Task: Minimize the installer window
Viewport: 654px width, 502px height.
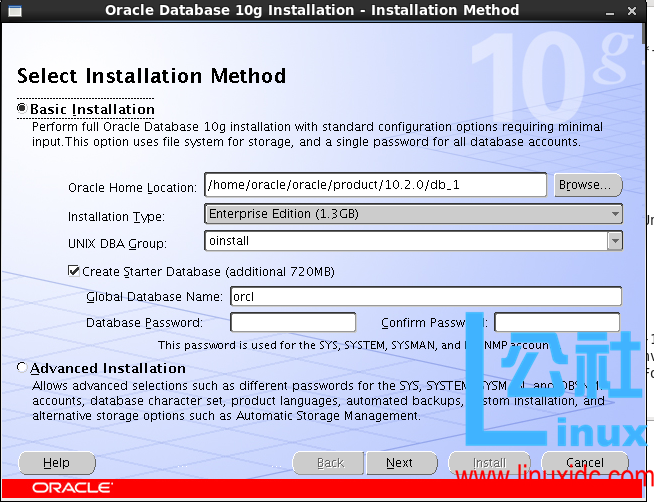Action: point(610,11)
